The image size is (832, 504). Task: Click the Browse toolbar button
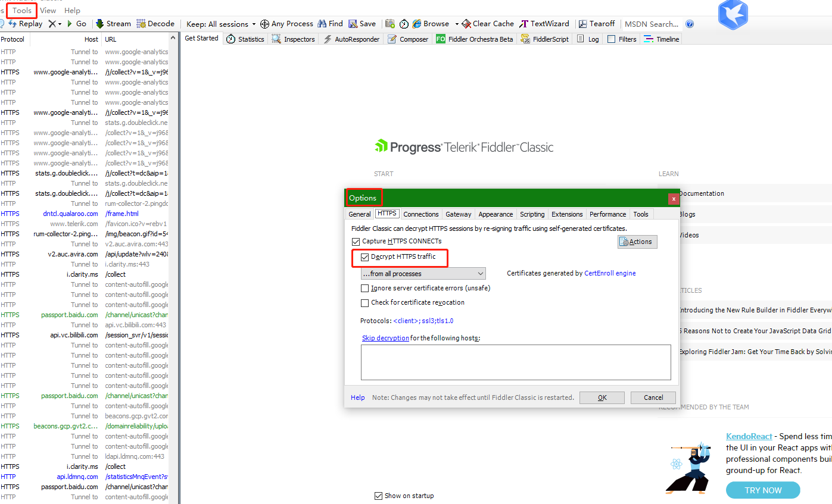tap(431, 24)
